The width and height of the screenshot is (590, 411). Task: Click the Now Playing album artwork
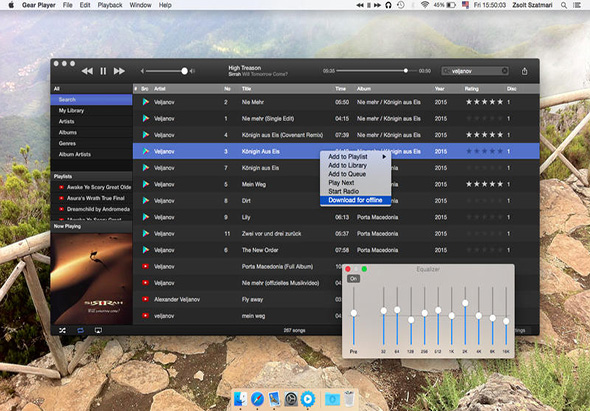[91, 279]
